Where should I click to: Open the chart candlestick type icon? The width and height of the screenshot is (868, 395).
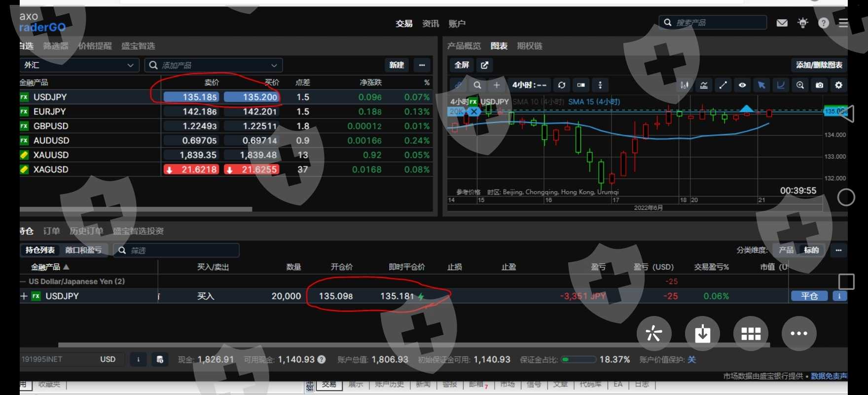pos(685,85)
